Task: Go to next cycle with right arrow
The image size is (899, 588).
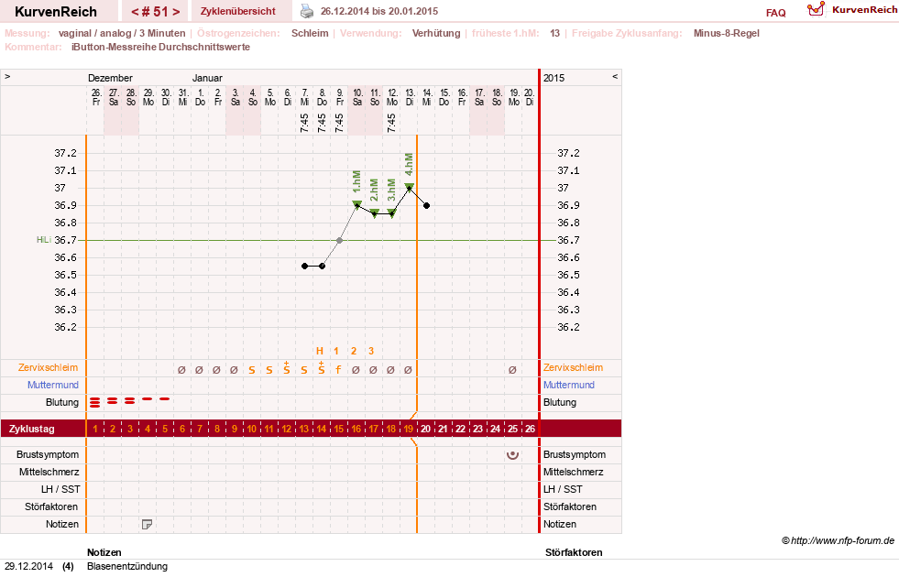Action: [176, 12]
